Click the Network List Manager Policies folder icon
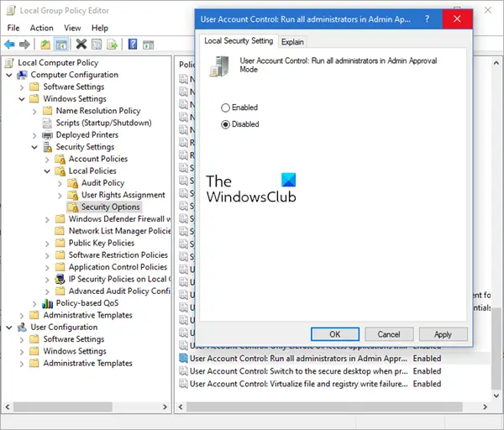 coord(60,231)
